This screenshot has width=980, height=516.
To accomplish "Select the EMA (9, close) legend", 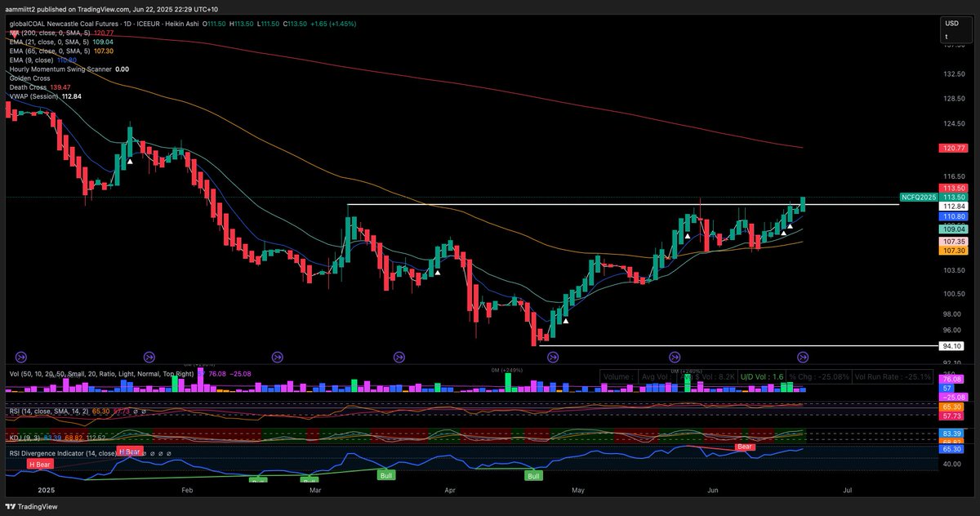I will coord(33,60).
